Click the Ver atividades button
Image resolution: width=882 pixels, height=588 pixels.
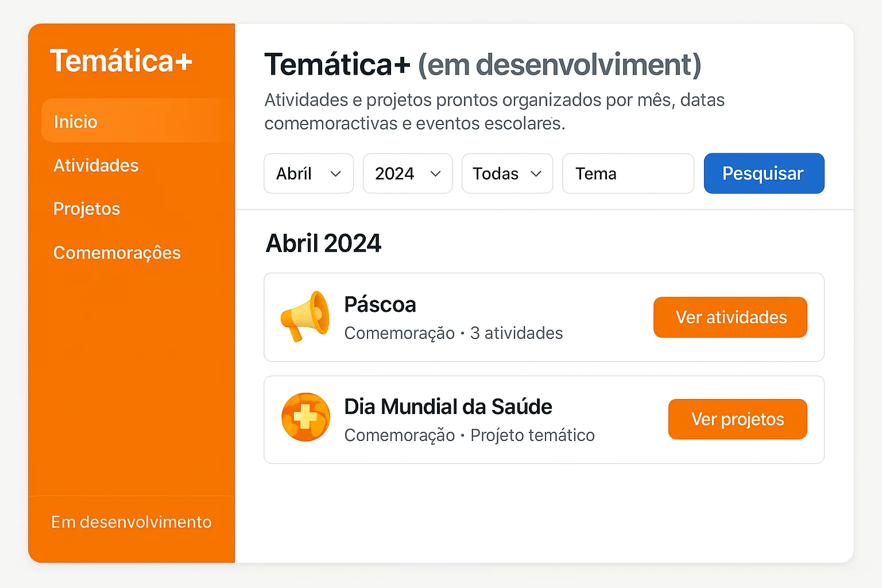[730, 317]
